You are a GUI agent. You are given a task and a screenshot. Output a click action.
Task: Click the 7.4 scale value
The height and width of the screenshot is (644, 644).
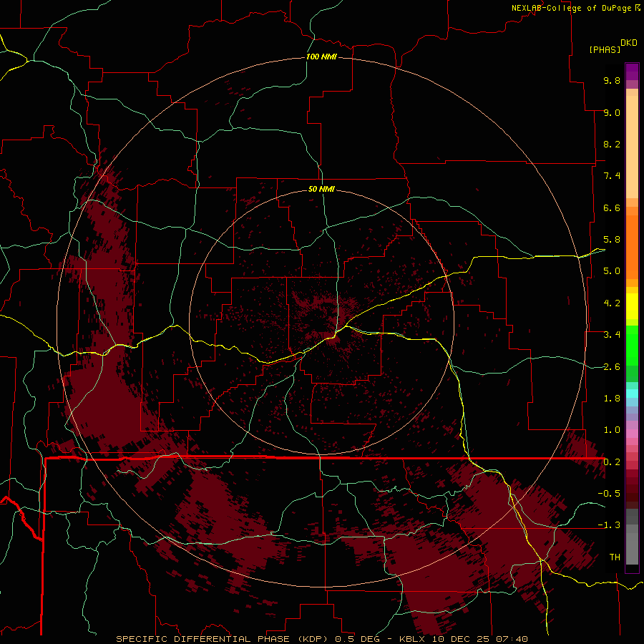pos(612,176)
